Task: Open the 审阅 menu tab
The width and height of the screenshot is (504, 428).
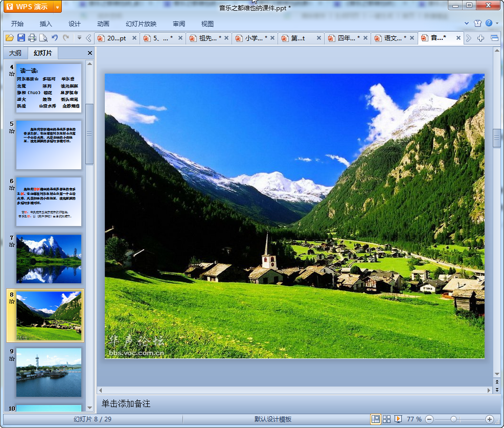Action: [x=179, y=24]
